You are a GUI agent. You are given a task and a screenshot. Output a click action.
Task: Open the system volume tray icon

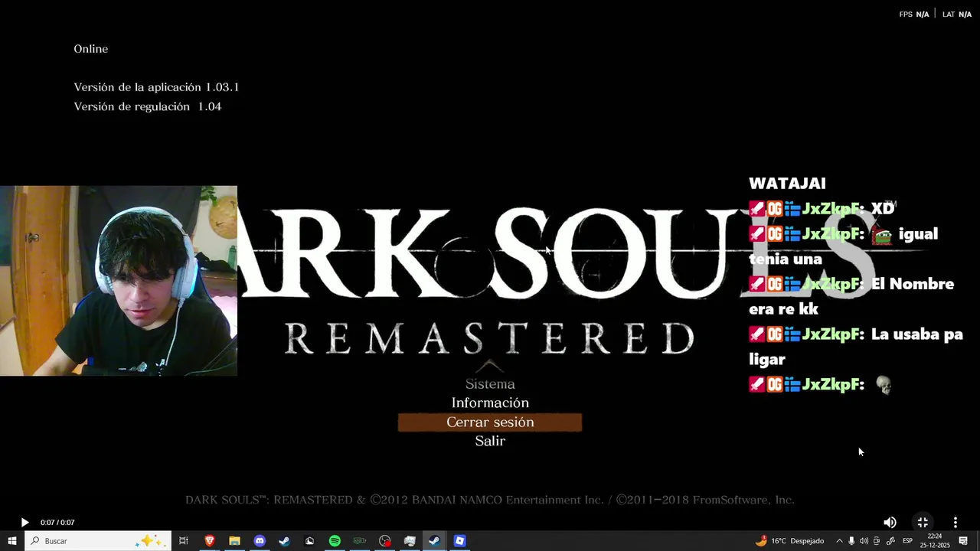864,541
